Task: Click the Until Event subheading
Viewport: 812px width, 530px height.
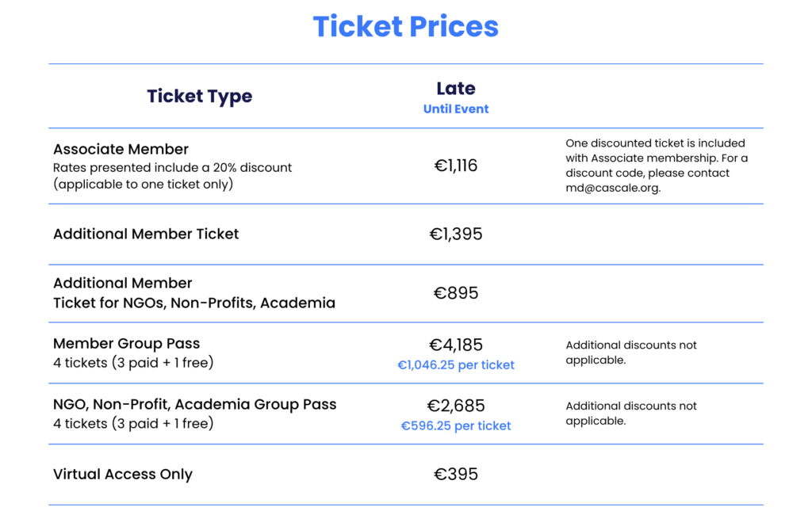Action: point(456,109)
